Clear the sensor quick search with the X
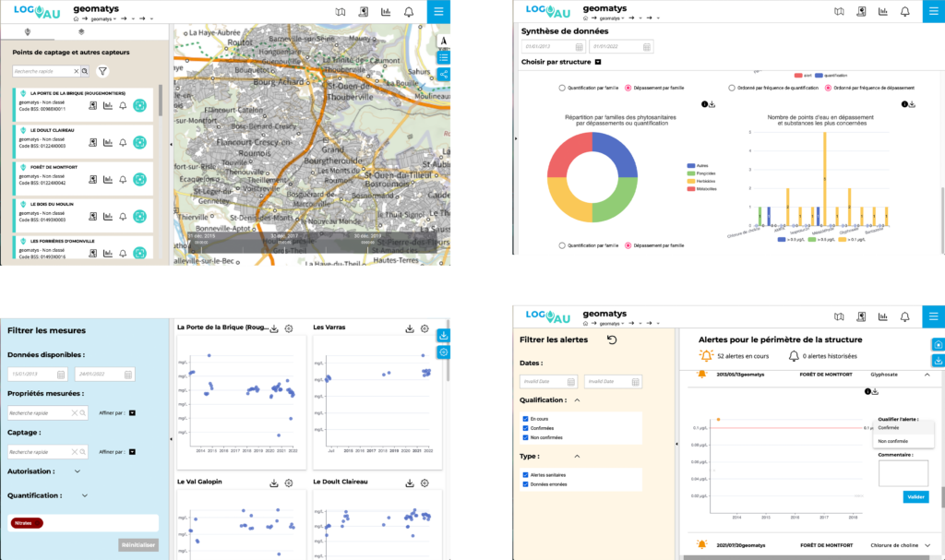945x560 pixels. pos(76,71)
